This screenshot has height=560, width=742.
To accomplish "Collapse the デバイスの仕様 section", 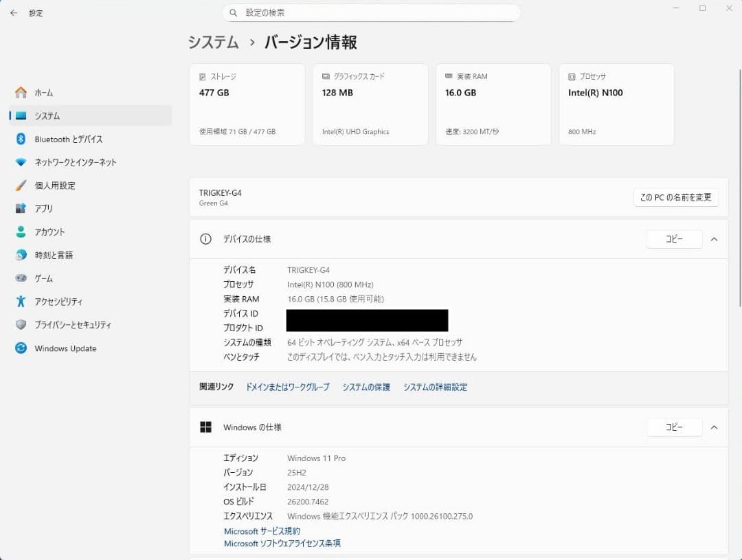I will tap(715, 239).
